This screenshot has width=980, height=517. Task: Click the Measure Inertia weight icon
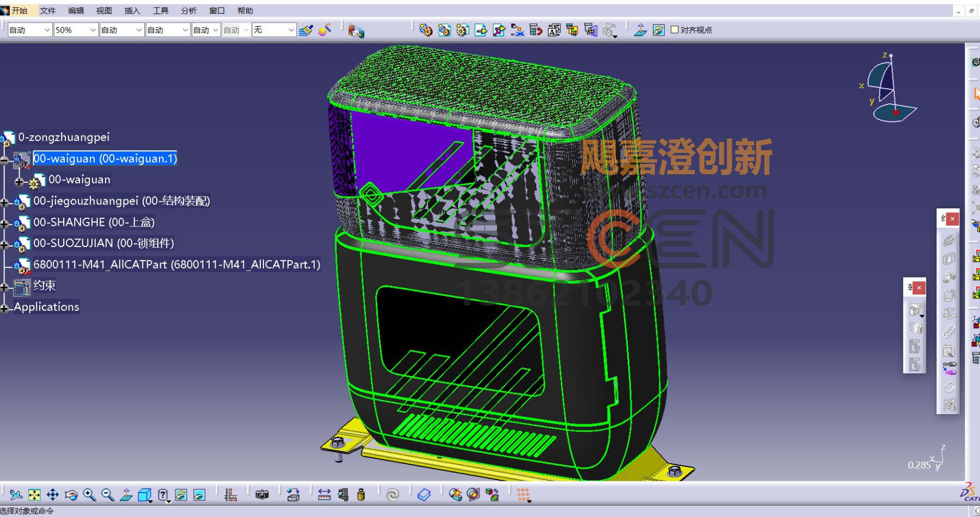click(x=361, y=495)
